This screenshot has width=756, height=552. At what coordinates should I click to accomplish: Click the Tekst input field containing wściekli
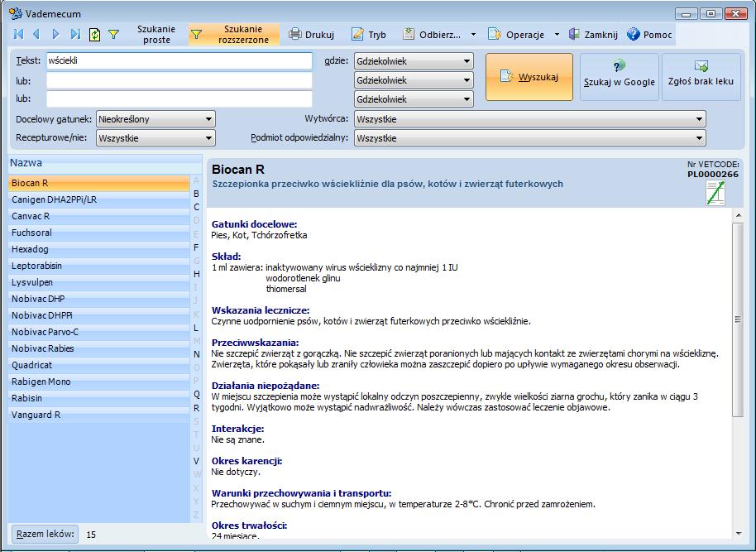179,60
